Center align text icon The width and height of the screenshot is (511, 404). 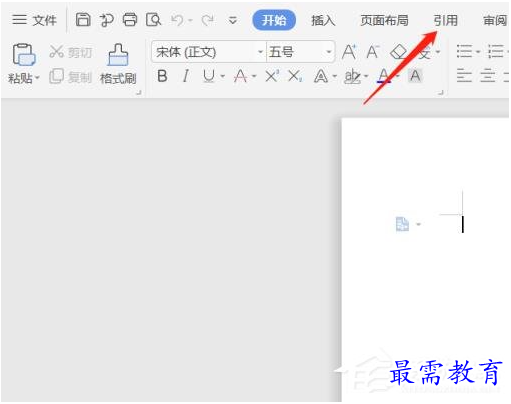488,76
